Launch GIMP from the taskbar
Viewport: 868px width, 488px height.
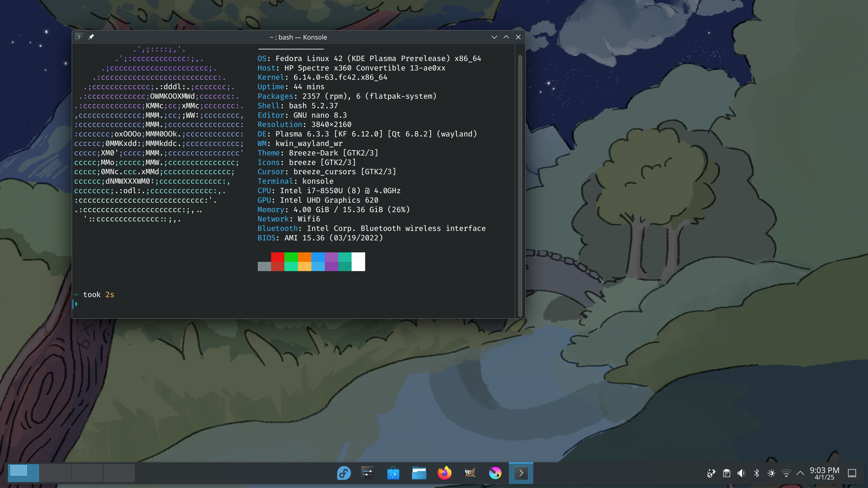(x=470, y=473)
